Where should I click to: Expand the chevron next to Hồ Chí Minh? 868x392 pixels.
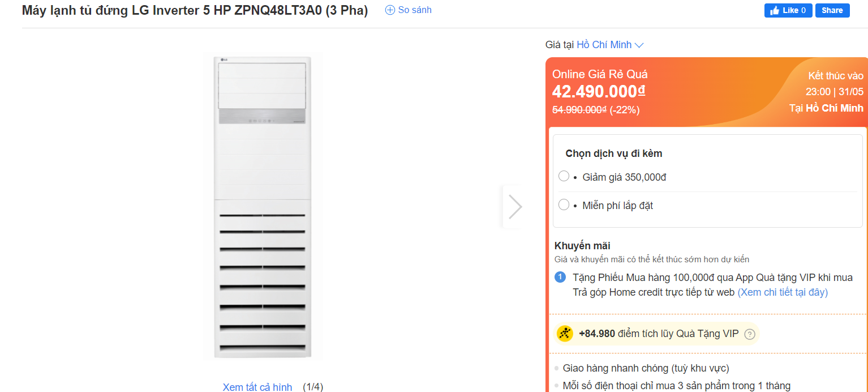pos(639,45)
